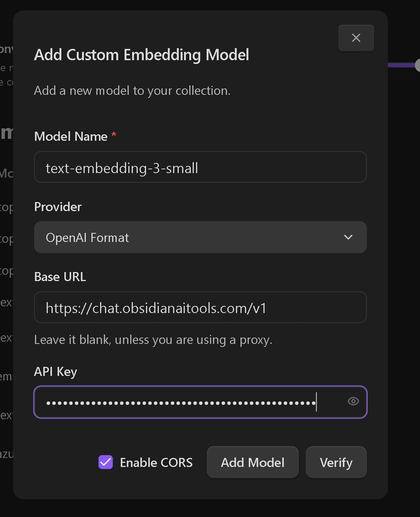Uncheck Enable CORS before adding the model
Viewport: 420px width, 517px height.
pos(105,462)
